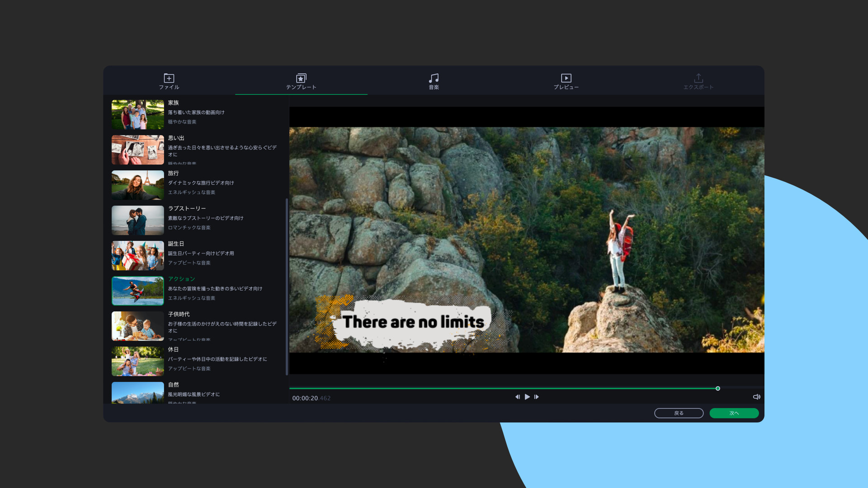Mute the preview volume icon
The width and height of the screenshot is (868, 488).
pos(756,397)
